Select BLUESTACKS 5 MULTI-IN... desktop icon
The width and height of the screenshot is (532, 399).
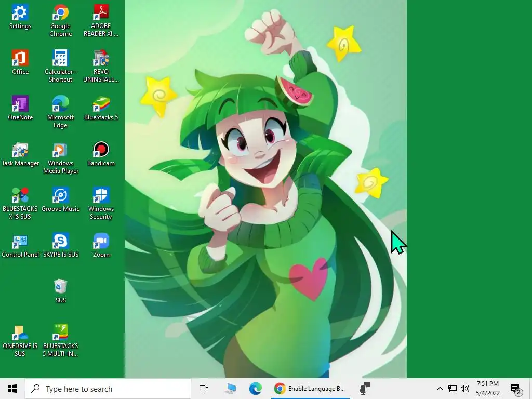(x=60, y=341)
